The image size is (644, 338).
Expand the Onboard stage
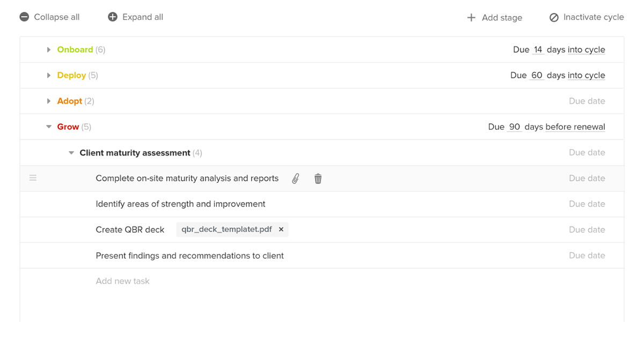click(48, 49)
